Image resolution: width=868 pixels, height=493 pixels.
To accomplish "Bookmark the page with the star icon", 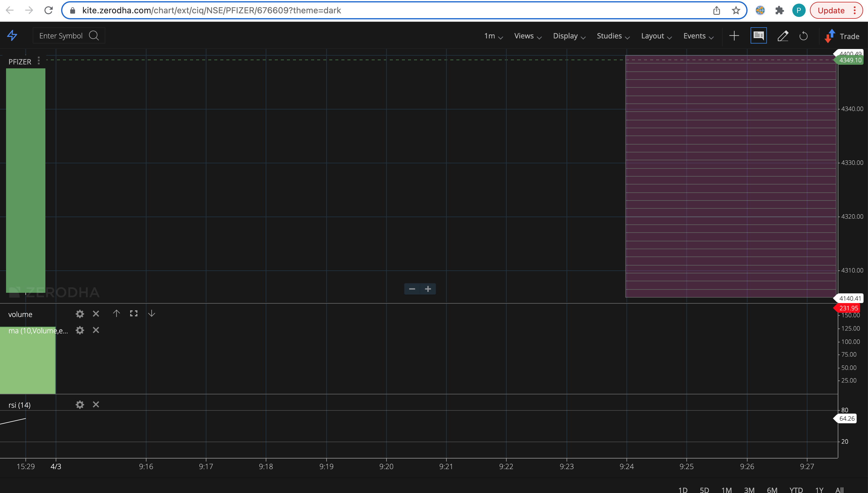I will (x=735, y=11).
